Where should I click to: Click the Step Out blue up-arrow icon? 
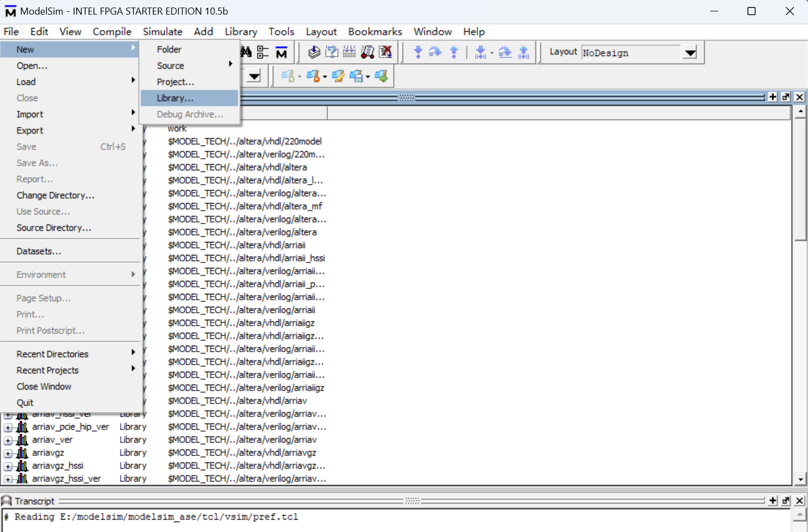pos(454,52)
